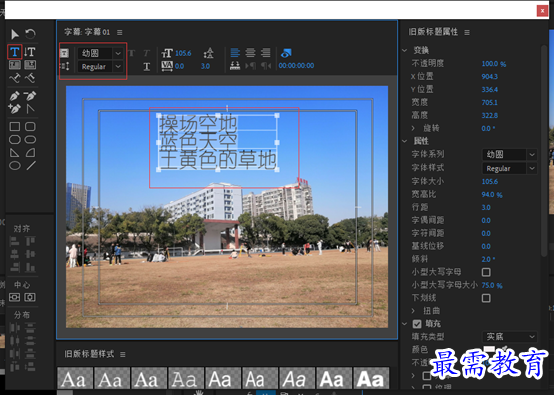Click the 字体大小 value 105.6
Screen dimensions: 554x395
pyautogui.click(x=490, y=182)
